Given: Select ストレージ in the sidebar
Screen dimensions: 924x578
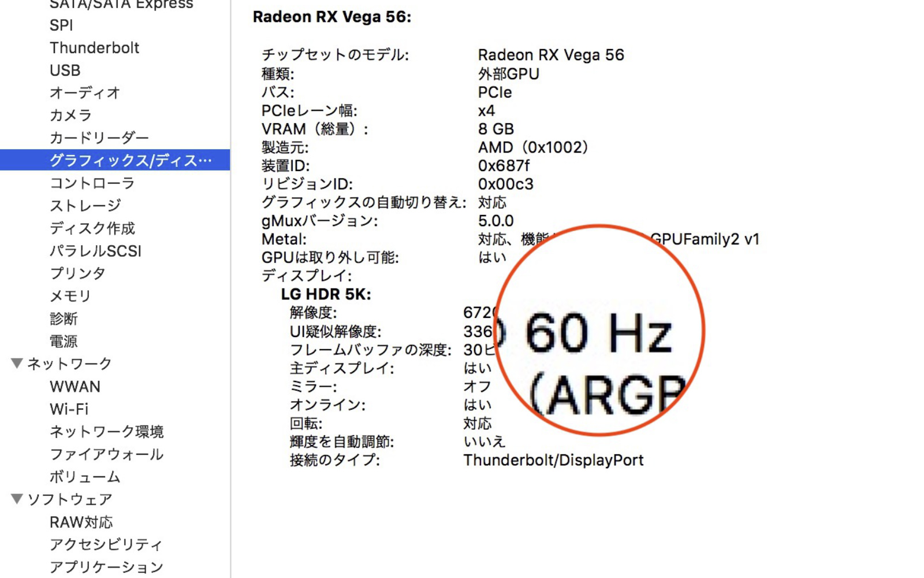Looking at the screenshot, I should (x=85, y=206).
